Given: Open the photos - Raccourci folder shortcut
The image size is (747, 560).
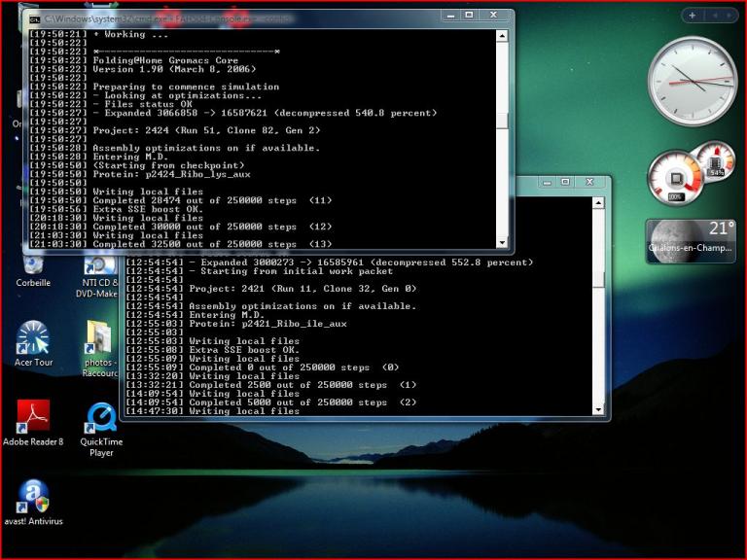Looking at the screenshot, I should click(100, 342).
